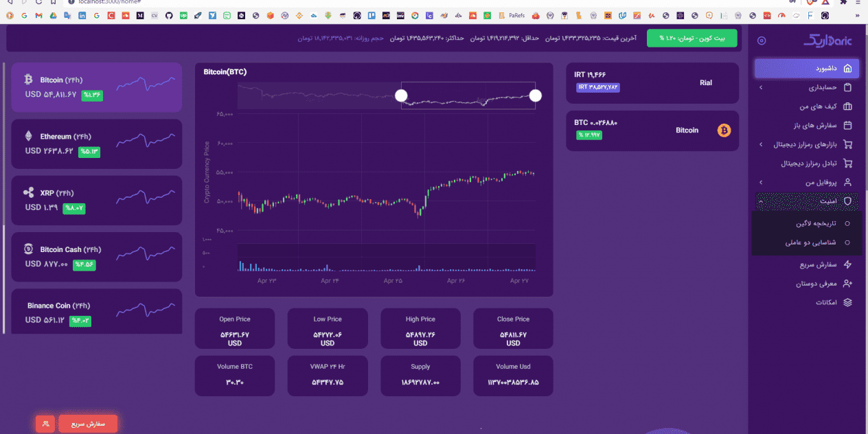
Task: Click the cart icon beside بازارهای رمزارز دیجیتال
Action: 847,145
